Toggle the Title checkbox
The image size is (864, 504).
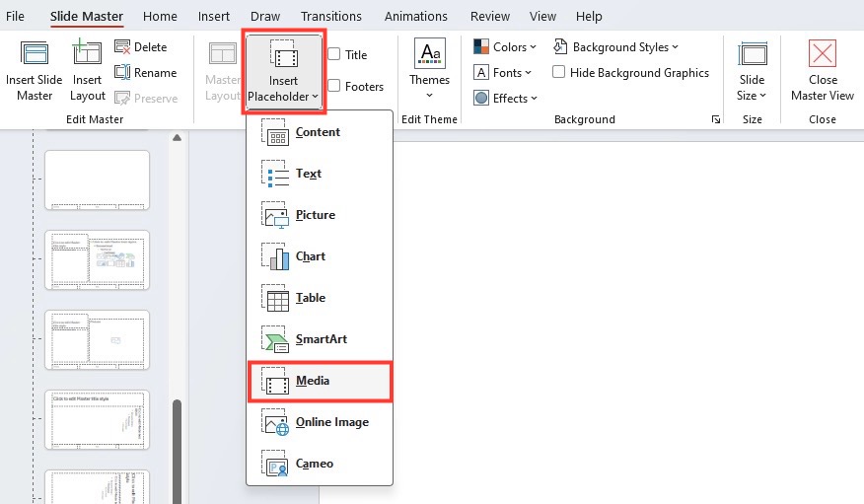point(334,54)
